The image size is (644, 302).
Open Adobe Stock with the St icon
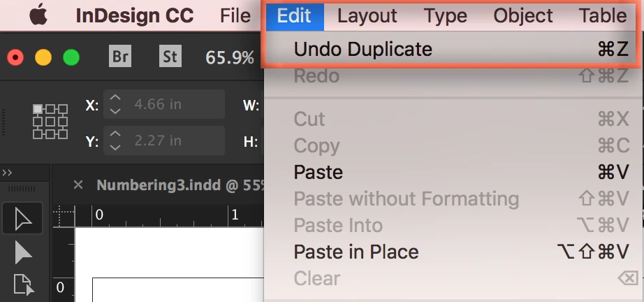coord(170,57)
